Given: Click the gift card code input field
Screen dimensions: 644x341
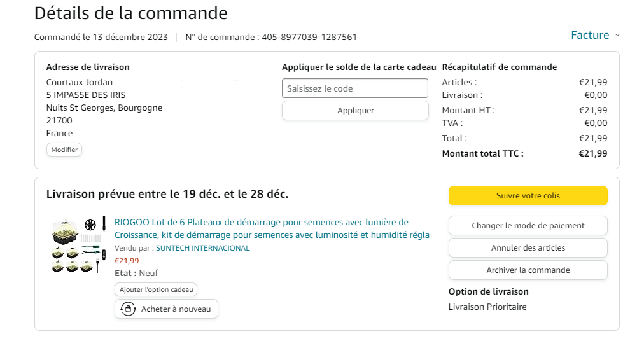Looking at the screenshot, I should point(355,88).
